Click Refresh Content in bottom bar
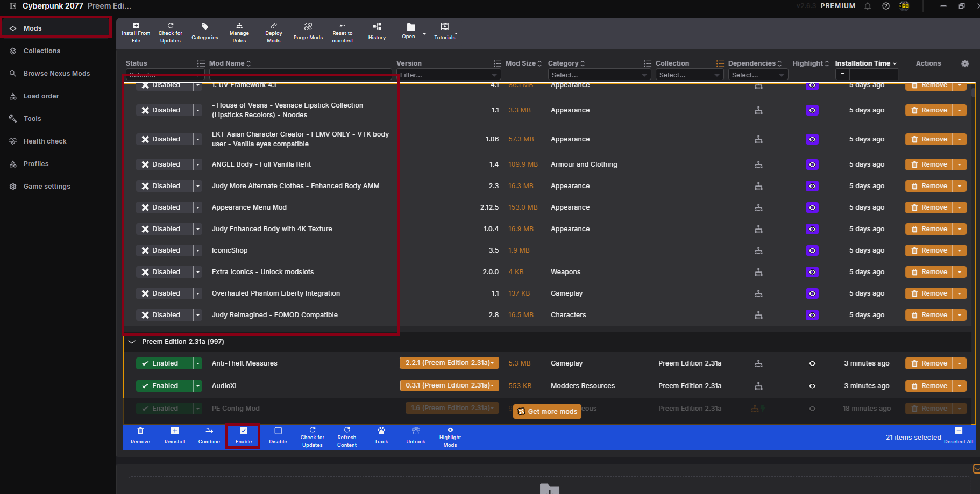The height and width of the screenshot is (494, 980). coord(347,436)
